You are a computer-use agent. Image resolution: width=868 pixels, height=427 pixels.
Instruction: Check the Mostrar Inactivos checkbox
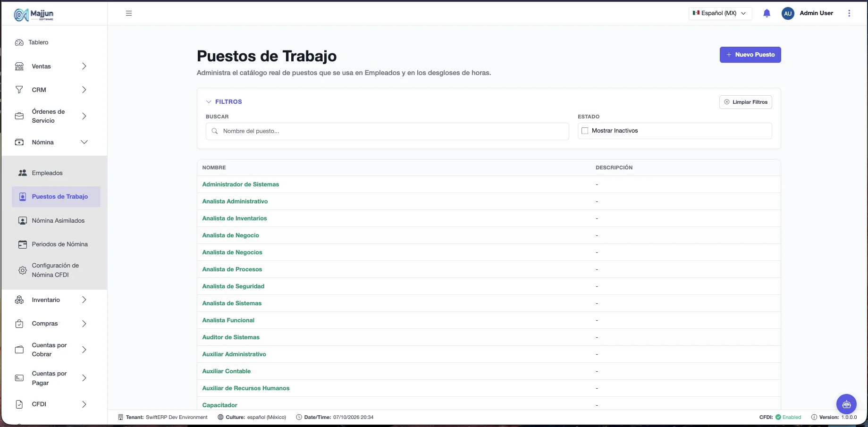585,131
